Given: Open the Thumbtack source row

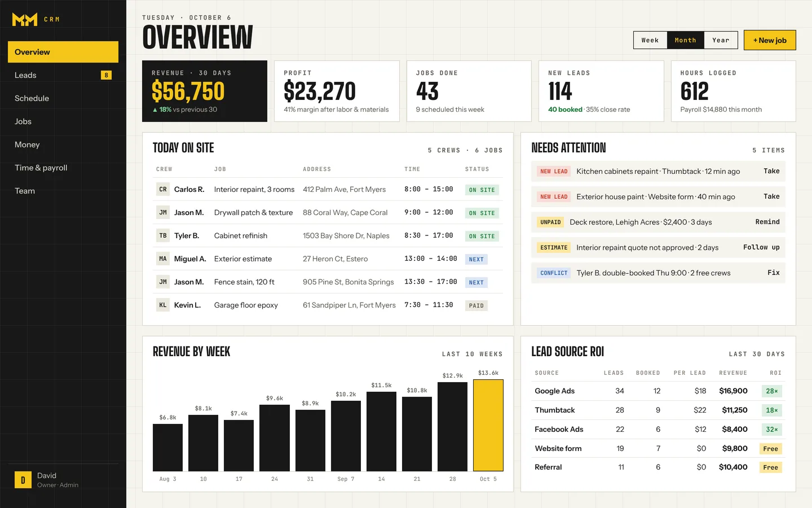Looking at the screenshot, I should 658,410.
